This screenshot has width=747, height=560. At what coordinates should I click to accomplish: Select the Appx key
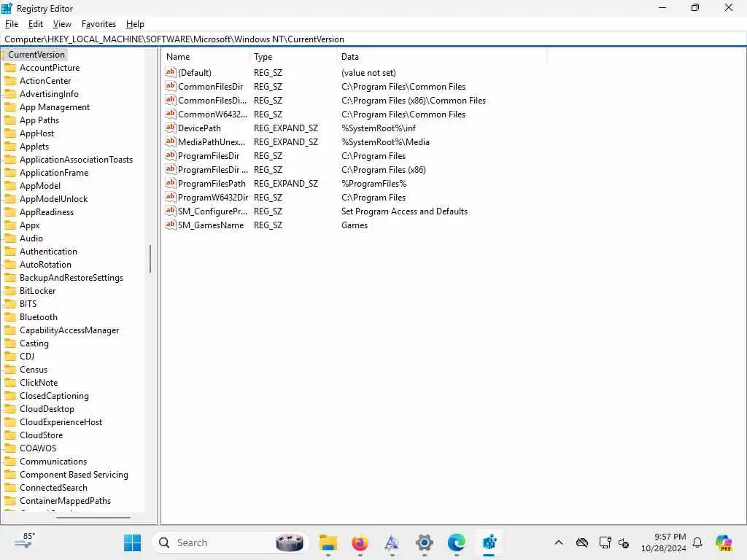coord(29,225)
